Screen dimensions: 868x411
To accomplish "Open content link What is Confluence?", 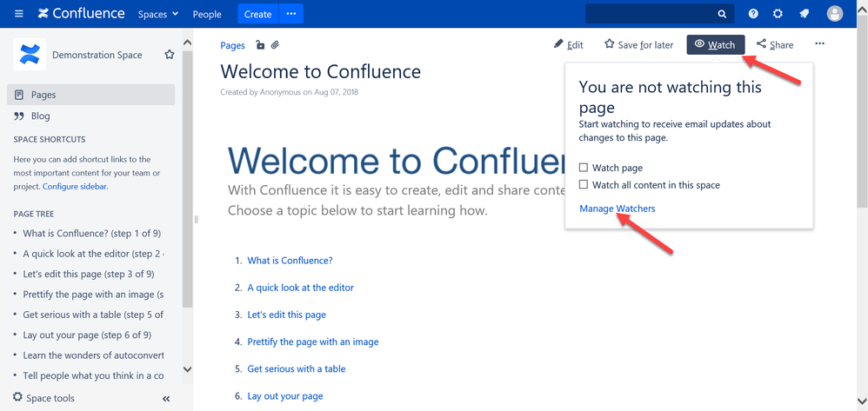I will [290, 261].
